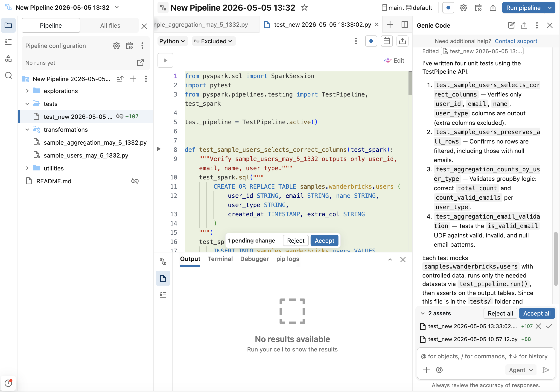Click the Genie Code chat scrollbar
Image resolution: width=560 pixels, height=392 pixels.
tap(555, 259)
